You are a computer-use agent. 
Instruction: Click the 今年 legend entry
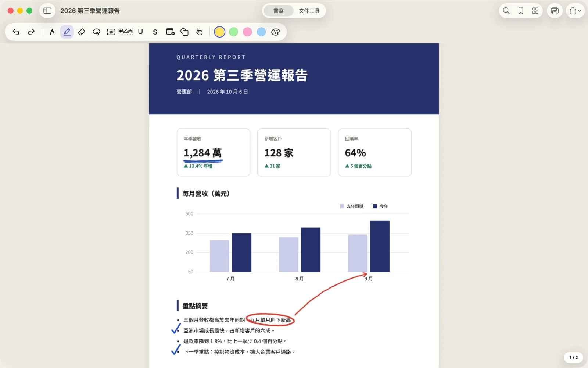tap(380, 206)
